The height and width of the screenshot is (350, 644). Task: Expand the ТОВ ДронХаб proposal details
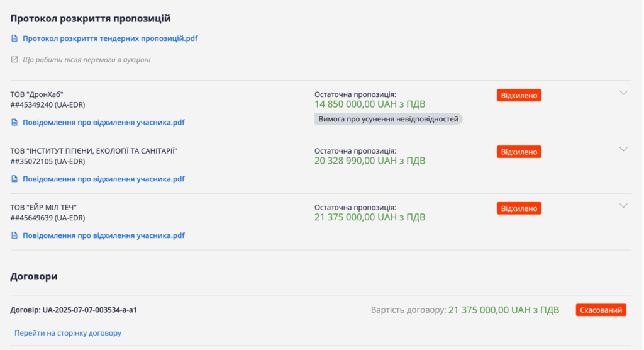pyautogui.click(x=623, y=93)
